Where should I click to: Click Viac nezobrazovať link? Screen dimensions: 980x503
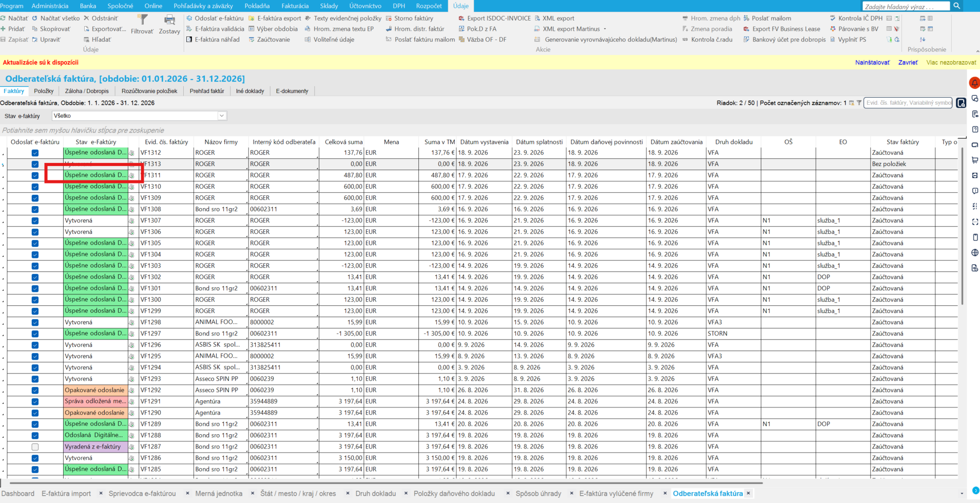click(951, 63)
